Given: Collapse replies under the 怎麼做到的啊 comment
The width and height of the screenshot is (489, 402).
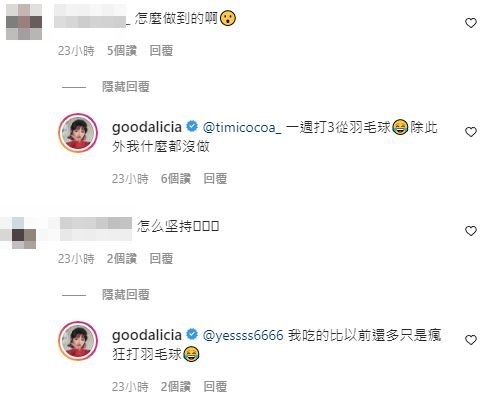Looking at the screenshot, I should (126, 87).
